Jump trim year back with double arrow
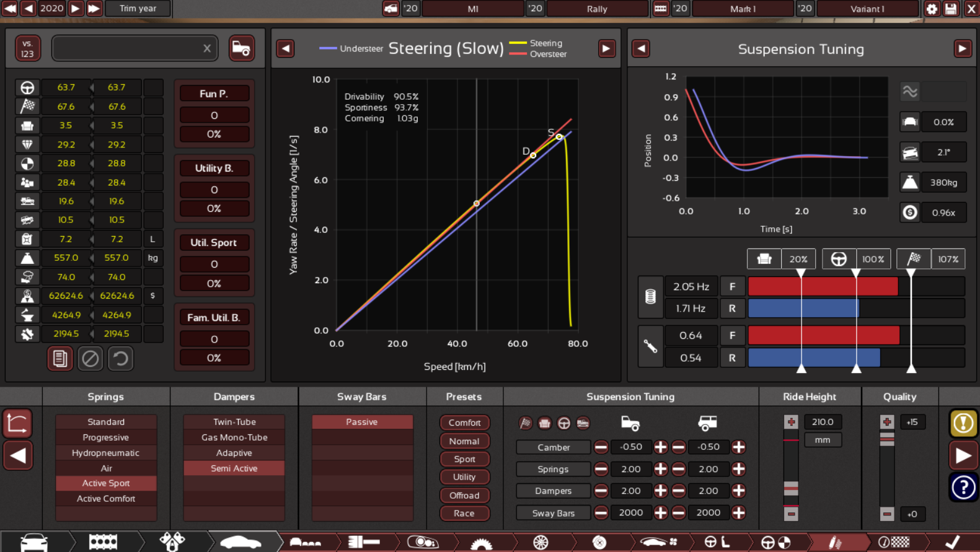 click(x=10, y=9)
